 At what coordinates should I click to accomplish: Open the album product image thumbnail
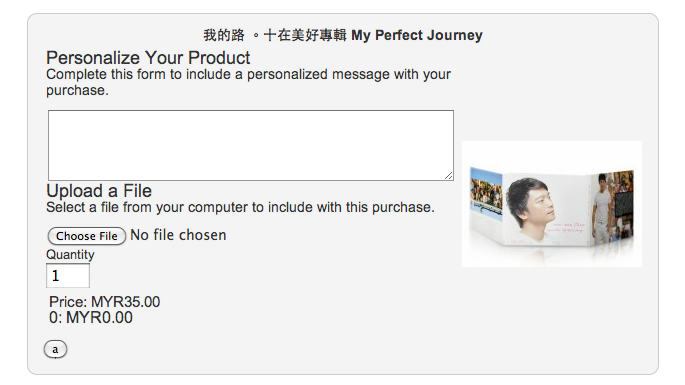[552, 204]
